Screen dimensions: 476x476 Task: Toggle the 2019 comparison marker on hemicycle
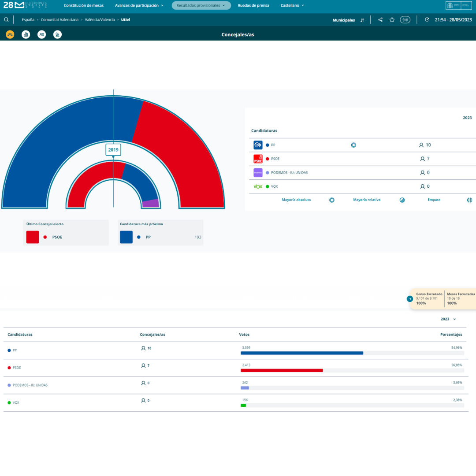[x=113, y=150]
